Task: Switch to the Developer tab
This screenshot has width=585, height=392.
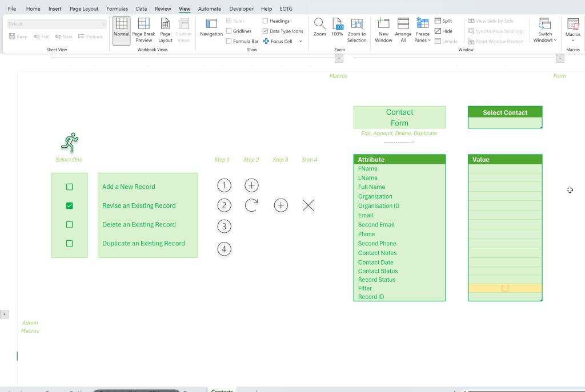Action: pos(241,9)
